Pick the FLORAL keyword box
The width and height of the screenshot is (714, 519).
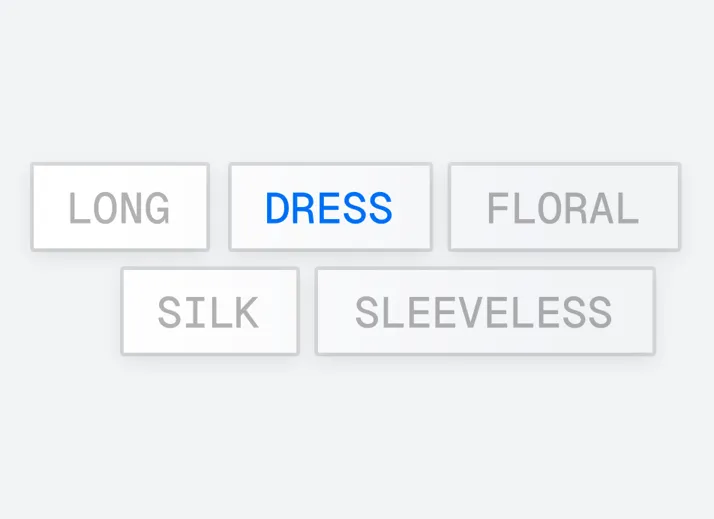pyautogui.click(x=564, y=207)
